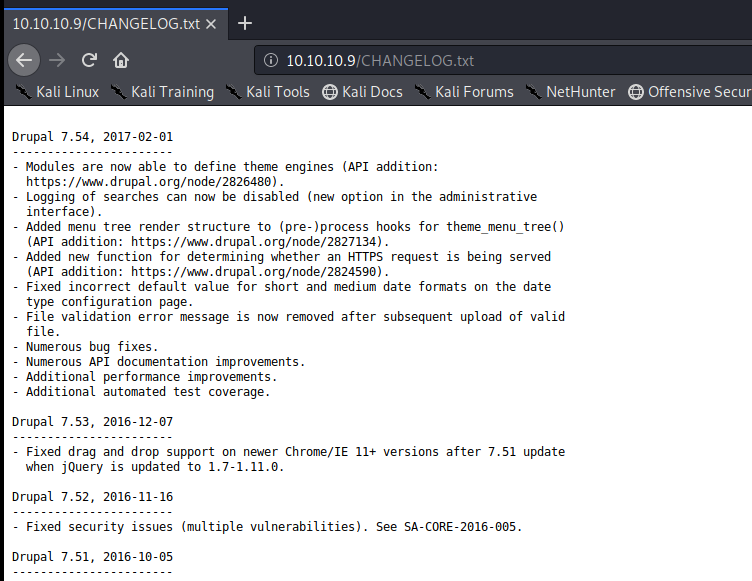The width and height of the screenshot is (752, 581).
Task: Open the Kali Tools bookmark
Action: pyautogui.click(x=268, y=92)
